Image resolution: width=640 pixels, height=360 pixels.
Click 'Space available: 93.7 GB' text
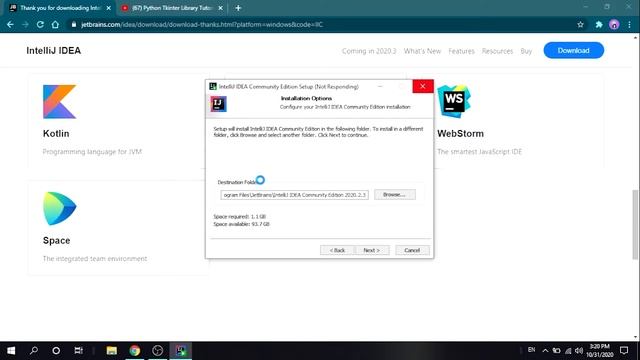(241, 224)
